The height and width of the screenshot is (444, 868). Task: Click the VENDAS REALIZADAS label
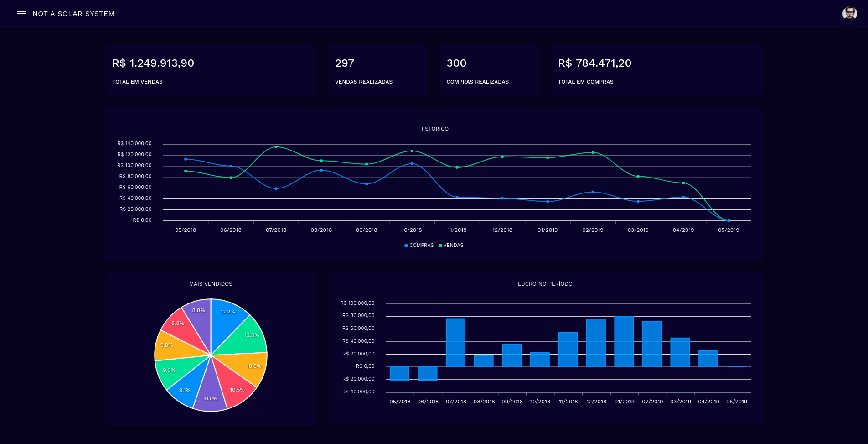(364, 82)
